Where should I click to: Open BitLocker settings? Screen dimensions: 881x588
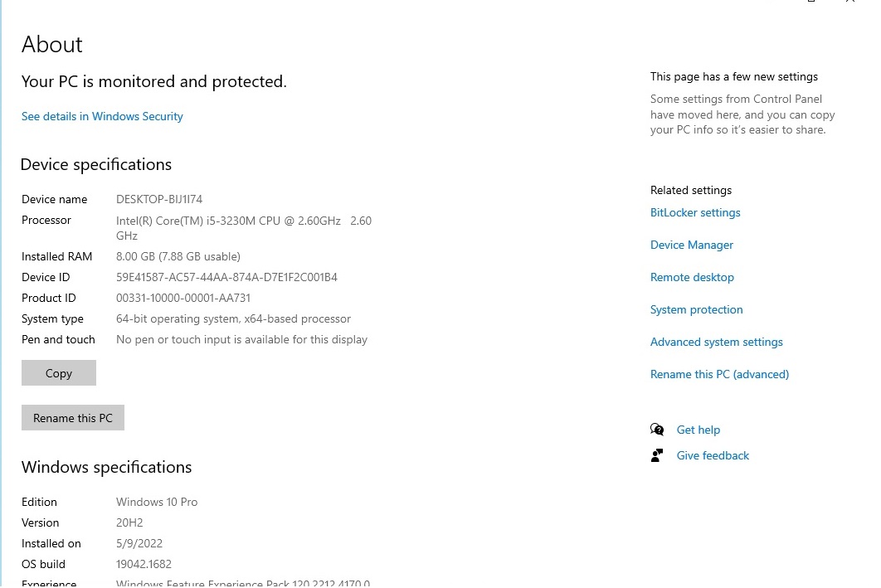[695, 212]
